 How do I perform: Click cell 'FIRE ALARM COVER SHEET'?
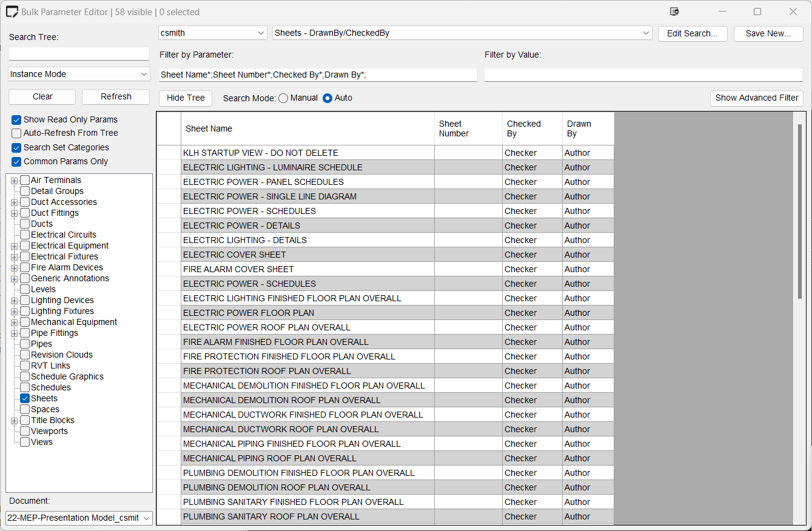pyautogui.click(x=307, y=269)
